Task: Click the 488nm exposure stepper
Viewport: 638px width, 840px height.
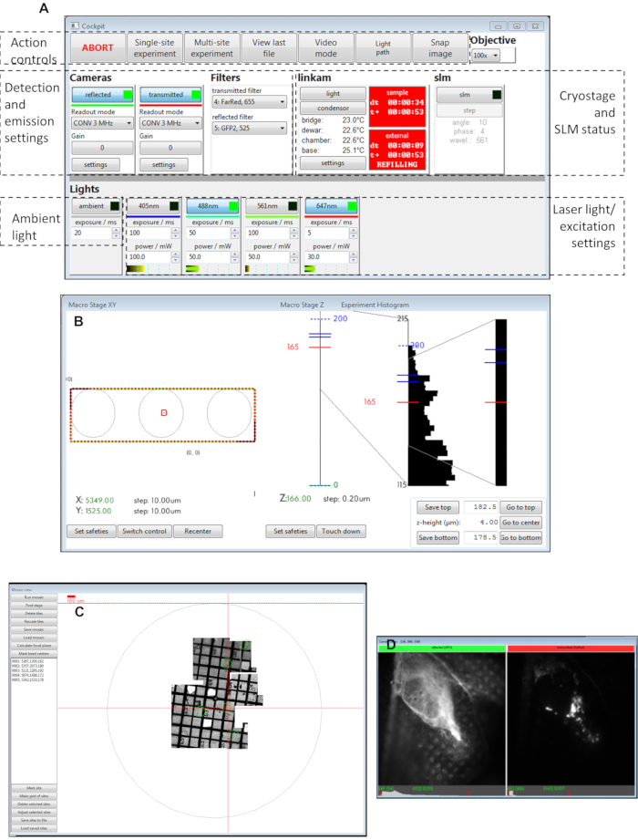Action: 234,233
